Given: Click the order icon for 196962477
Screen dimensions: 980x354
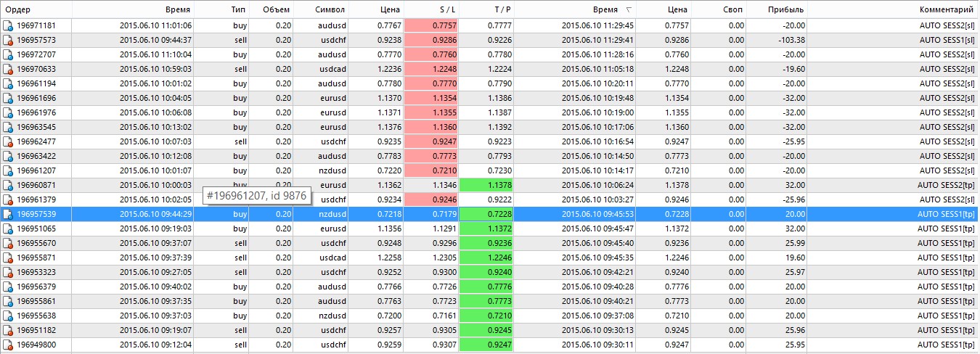Looking at the screenshot, I should pyautogui.click(x=8, y=141).
